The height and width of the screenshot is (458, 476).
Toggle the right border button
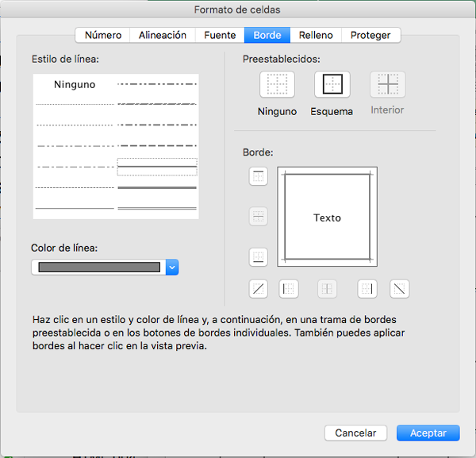click(367, 289)
